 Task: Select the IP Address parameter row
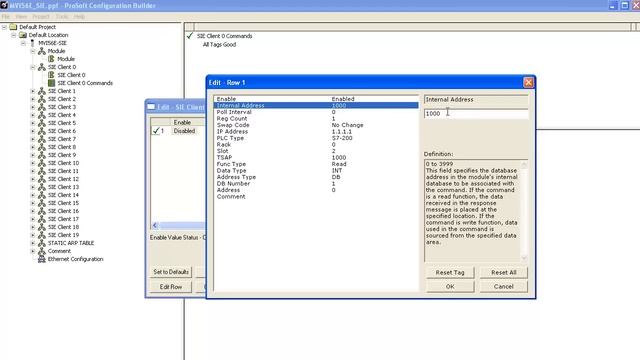[x=316, y=131]
